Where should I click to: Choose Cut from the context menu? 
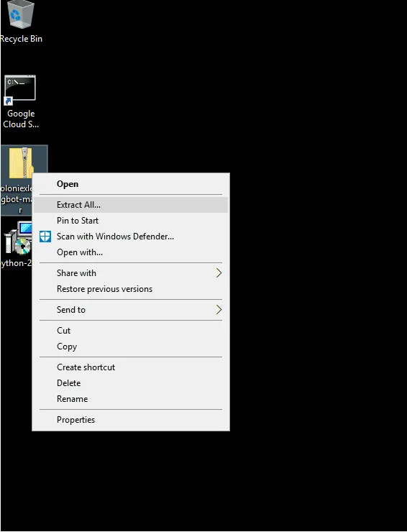131,331
